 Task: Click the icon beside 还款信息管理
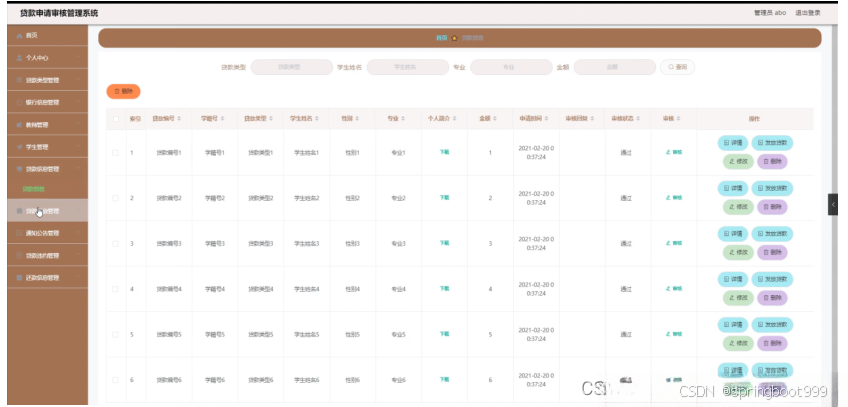[19, 277]
